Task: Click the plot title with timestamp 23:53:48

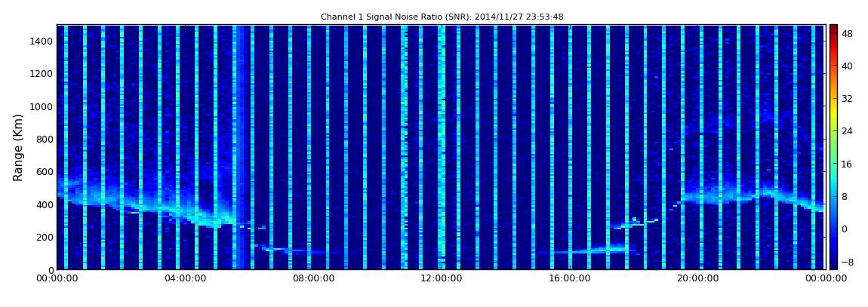Action: click(442, 17)
